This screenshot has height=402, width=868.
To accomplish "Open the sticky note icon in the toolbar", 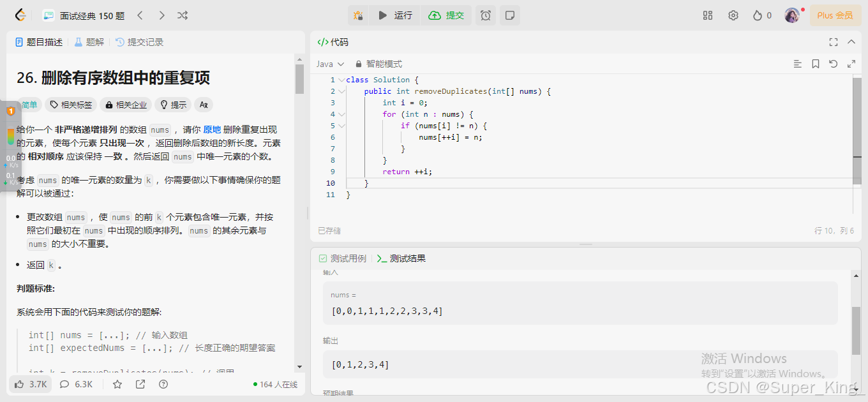I will pos(509,16).
